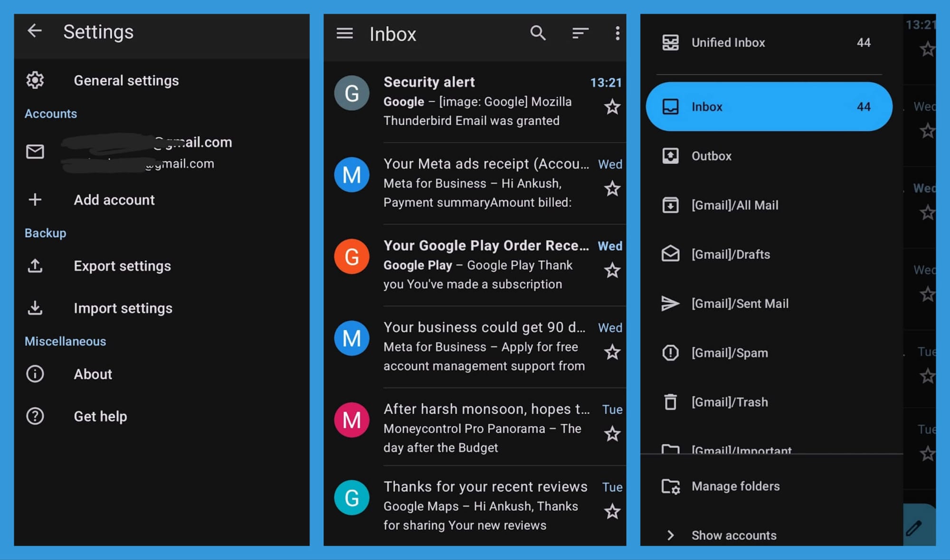
Task: Open the three-dot overflow menu in Inbox
Action: (617, 33)
